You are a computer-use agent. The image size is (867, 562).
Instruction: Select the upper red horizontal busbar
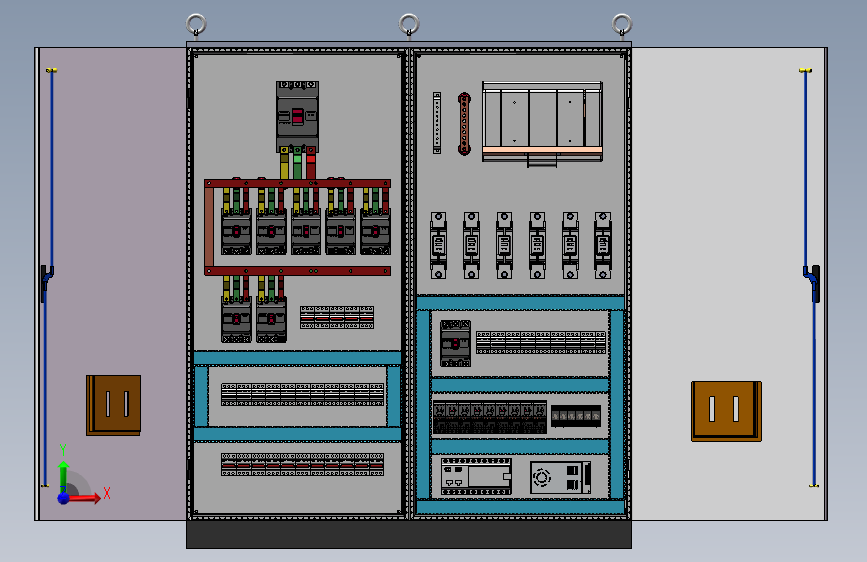point(297,183)
